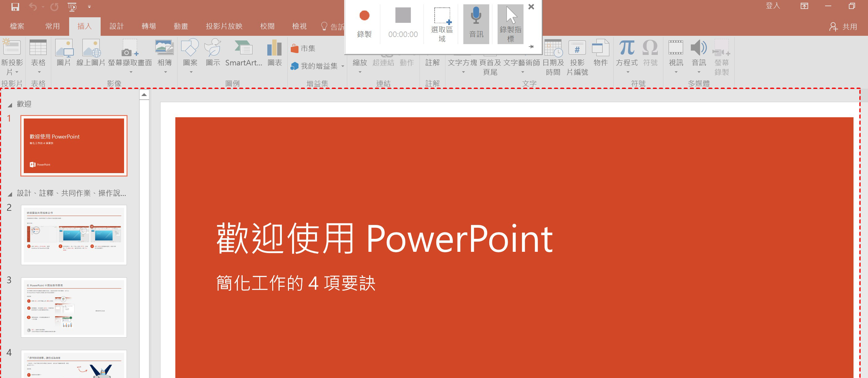Insert 圖片 picture from file
Viewport: 868px width, 378px height.
(64, 52)
